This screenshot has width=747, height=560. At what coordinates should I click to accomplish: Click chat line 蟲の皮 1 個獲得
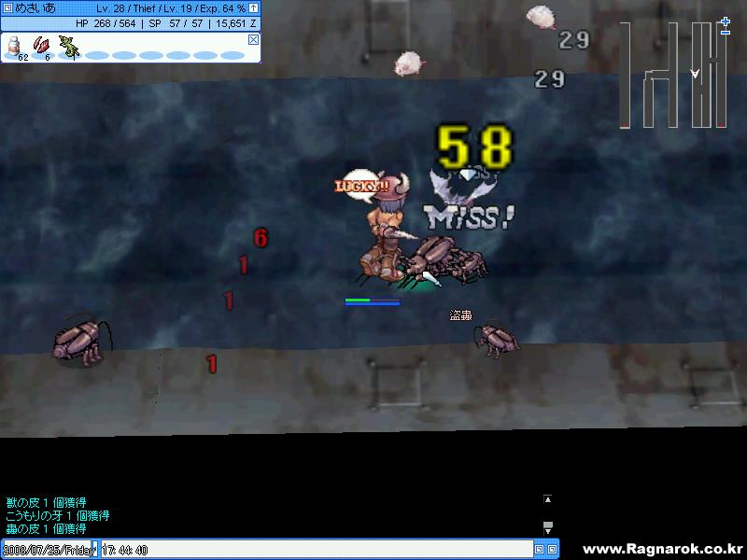(46, 528)
